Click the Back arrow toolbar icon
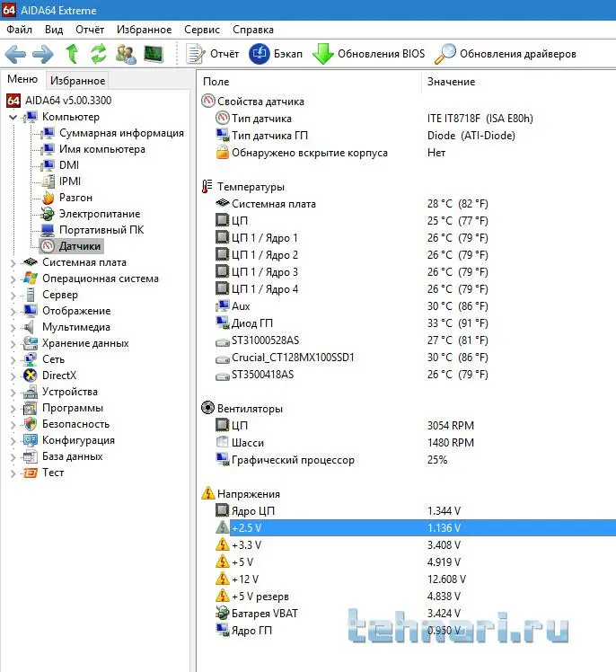Viewport: 616px width, 672px height. (15, 54)
